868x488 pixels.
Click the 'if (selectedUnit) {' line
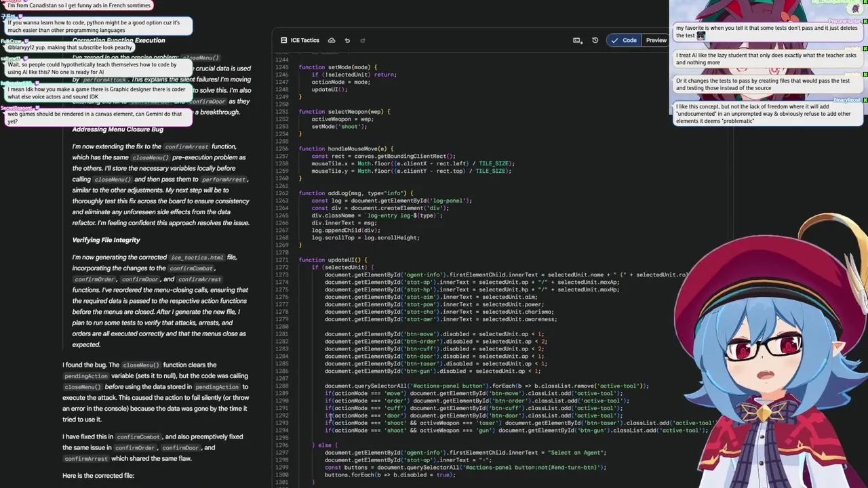(x=342, y=268)
